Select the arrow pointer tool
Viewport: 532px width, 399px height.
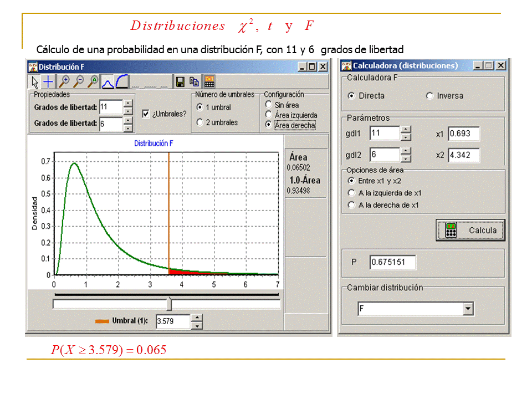point(35,82)
